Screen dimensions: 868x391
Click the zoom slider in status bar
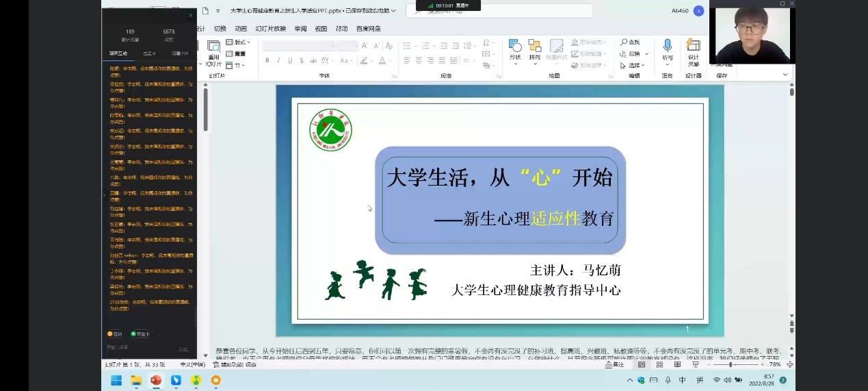tap(731, 365)
